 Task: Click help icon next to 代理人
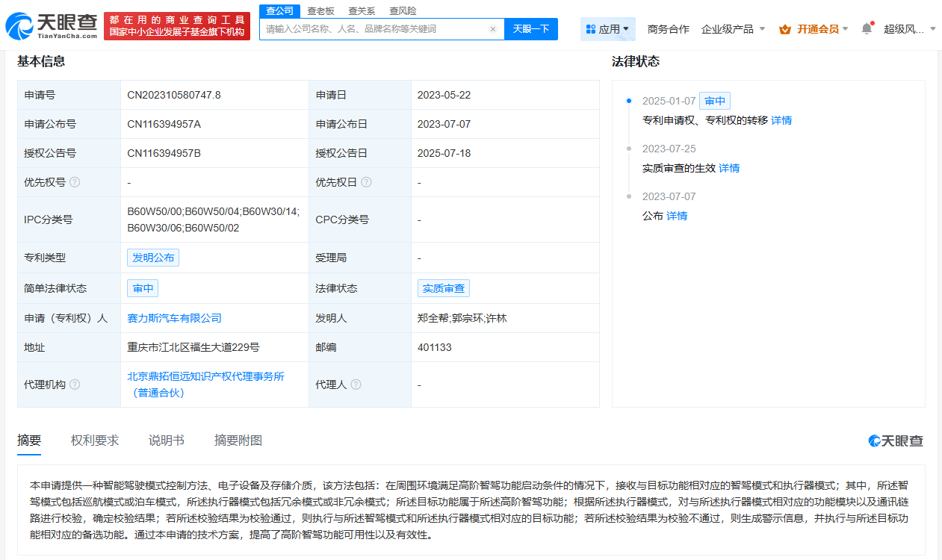pyautogui.click(x=356, y=385)
